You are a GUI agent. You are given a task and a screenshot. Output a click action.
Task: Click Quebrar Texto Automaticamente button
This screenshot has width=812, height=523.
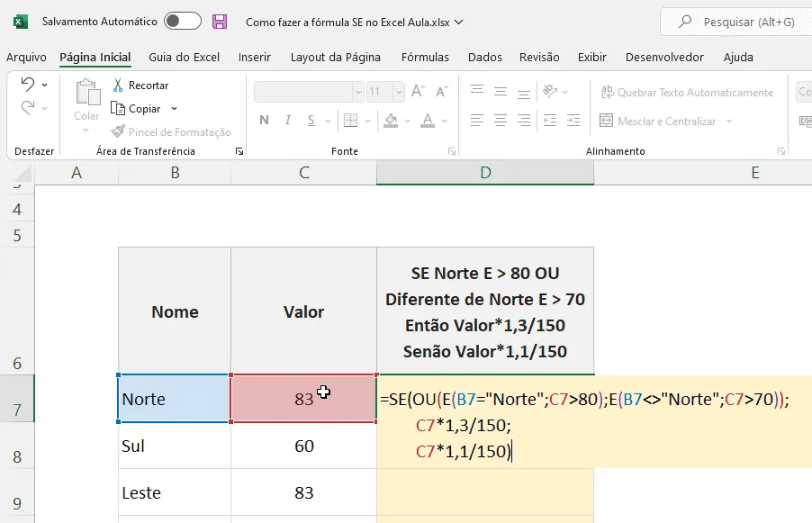click(687, 92)
